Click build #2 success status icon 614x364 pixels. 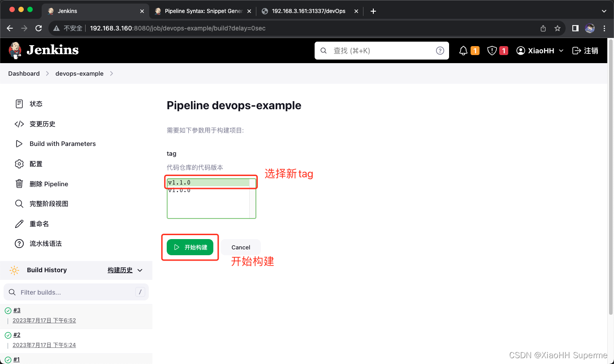pyautogui.click(x=8, y=335)
